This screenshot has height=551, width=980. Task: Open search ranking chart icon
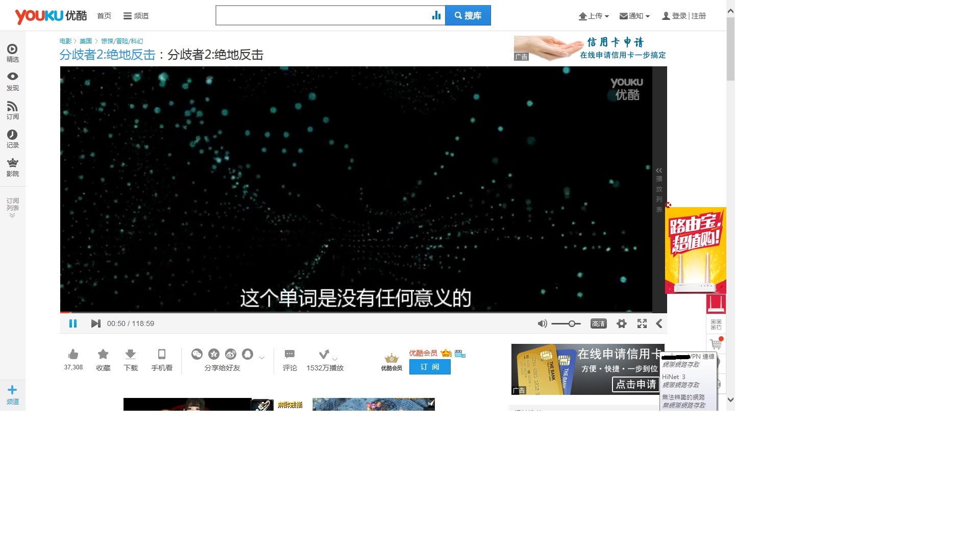coord(436,15)
